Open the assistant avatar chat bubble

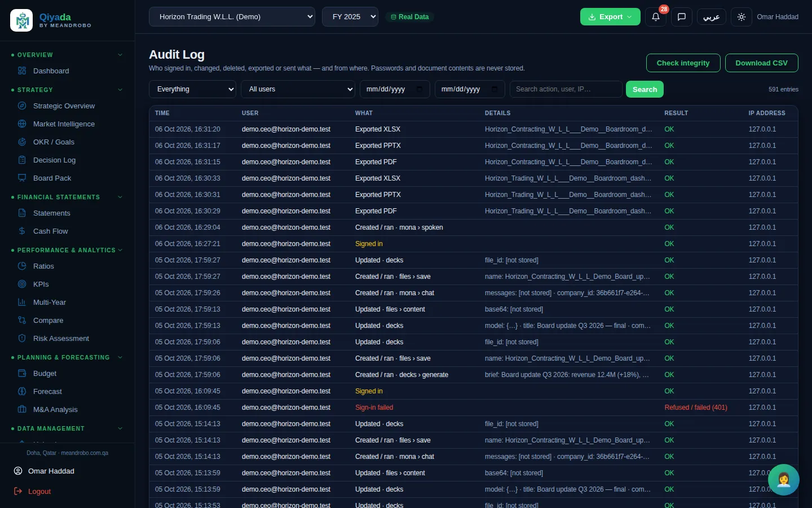(783, 479)
